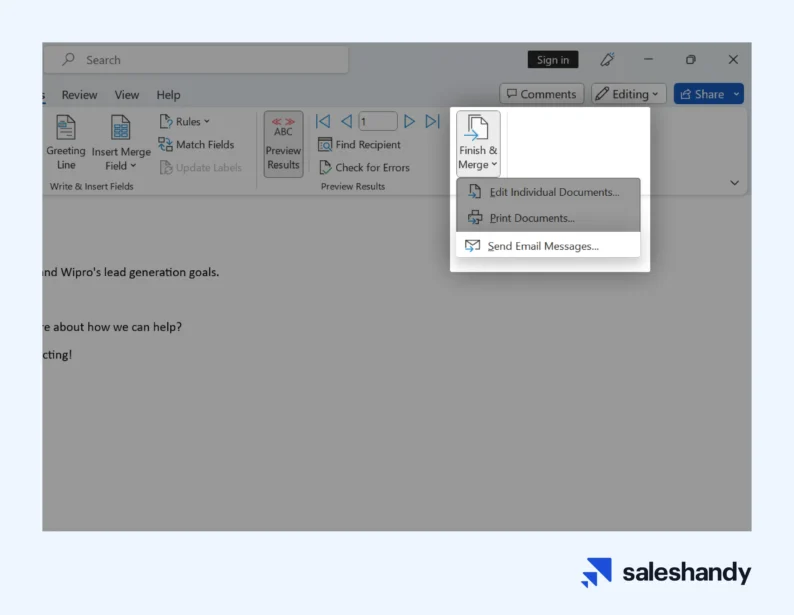The width and height of the screenshot is (794, 615).
Task: Restore down the Word window
Action: pyautogui.click(x=691, y=60)
